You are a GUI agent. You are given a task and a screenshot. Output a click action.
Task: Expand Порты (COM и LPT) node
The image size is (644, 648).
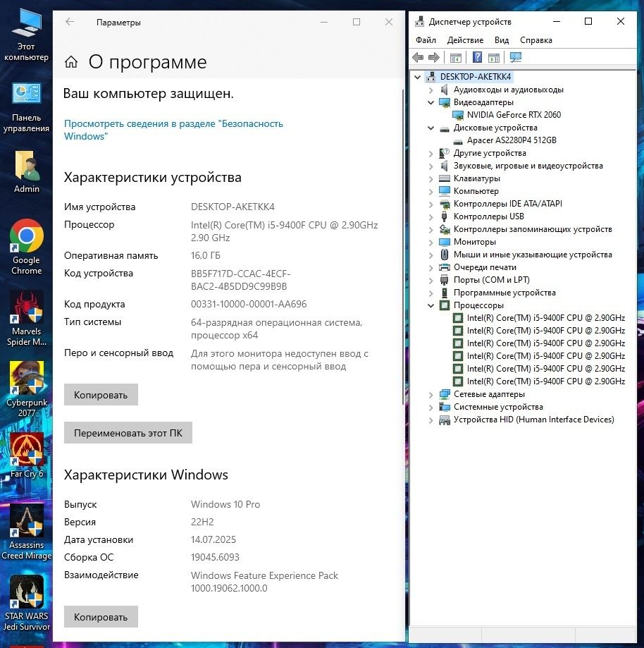pos(431,281)
